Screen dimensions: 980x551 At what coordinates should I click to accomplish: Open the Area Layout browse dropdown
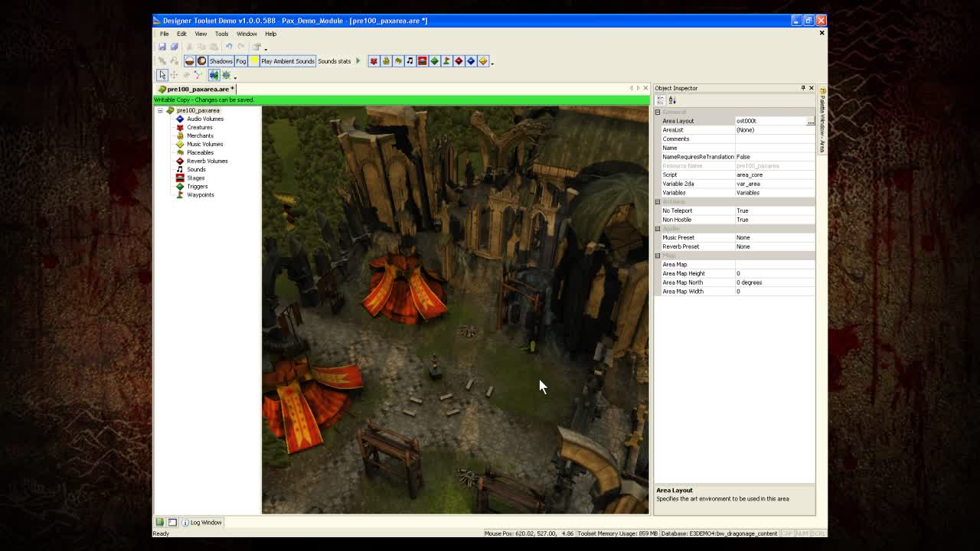click(810, 121)
